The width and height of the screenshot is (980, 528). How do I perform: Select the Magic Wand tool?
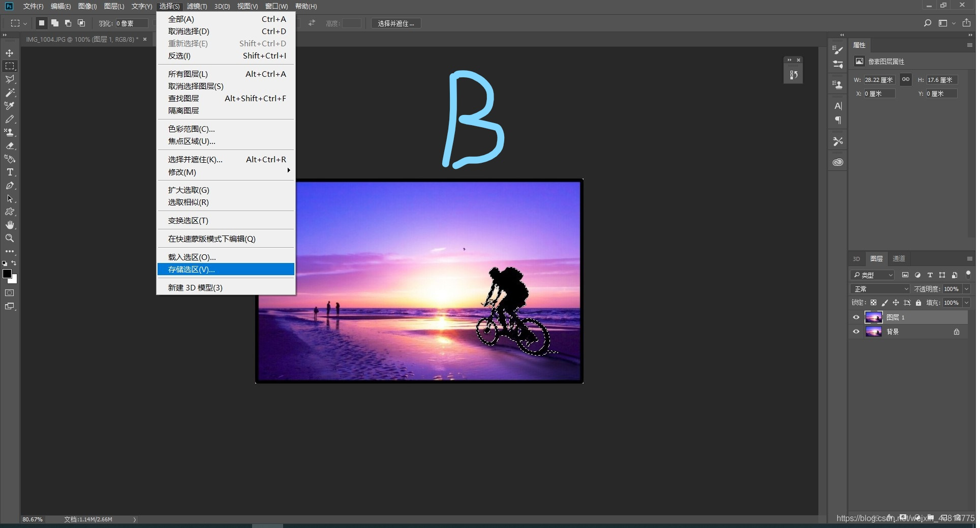[x=10, y=93]
